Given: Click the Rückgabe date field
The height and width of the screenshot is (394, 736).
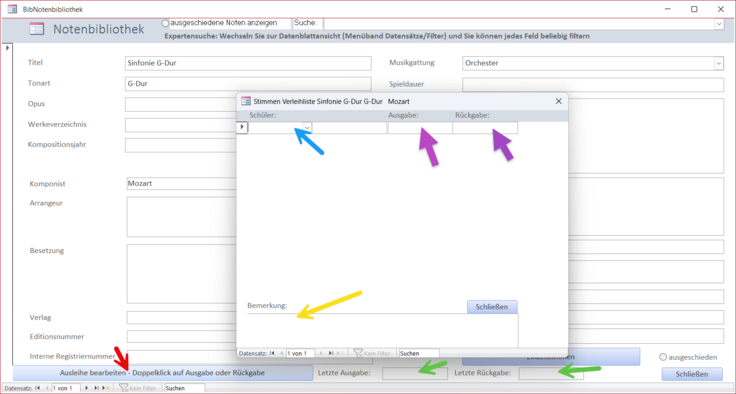Looking at the screenshot, I should [485, 128].
